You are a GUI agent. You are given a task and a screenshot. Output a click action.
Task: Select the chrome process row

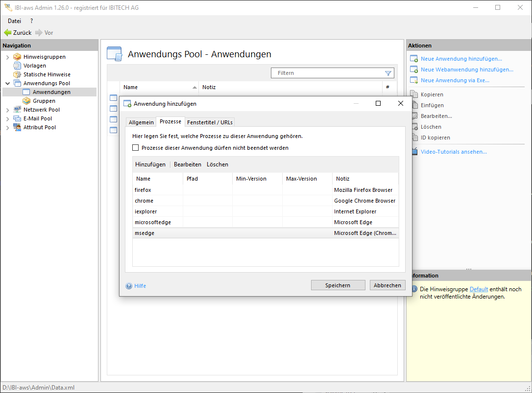point(144,201)
